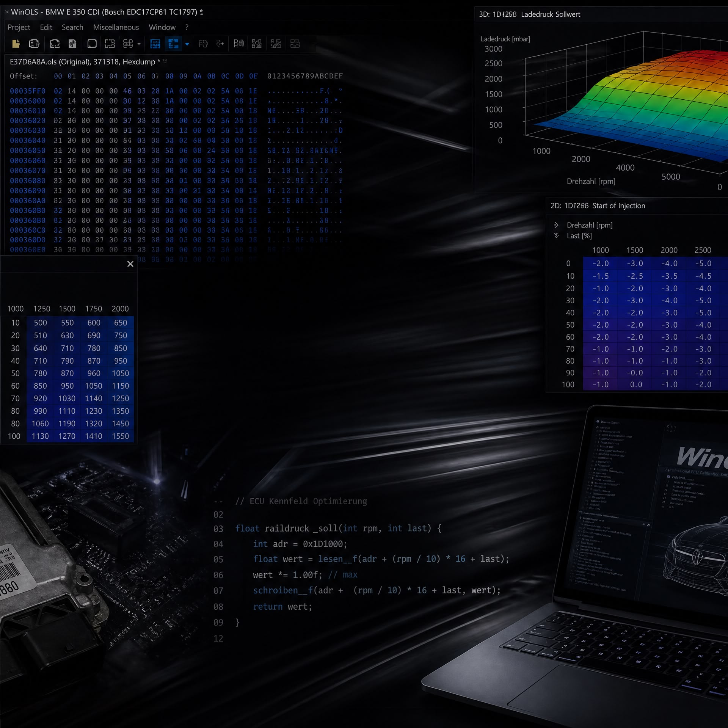The width and height of the screenshot is (728, 728).
Task: Click the 3000 tick on the Ladedruck axis
Action: click(x=494, y=49)
